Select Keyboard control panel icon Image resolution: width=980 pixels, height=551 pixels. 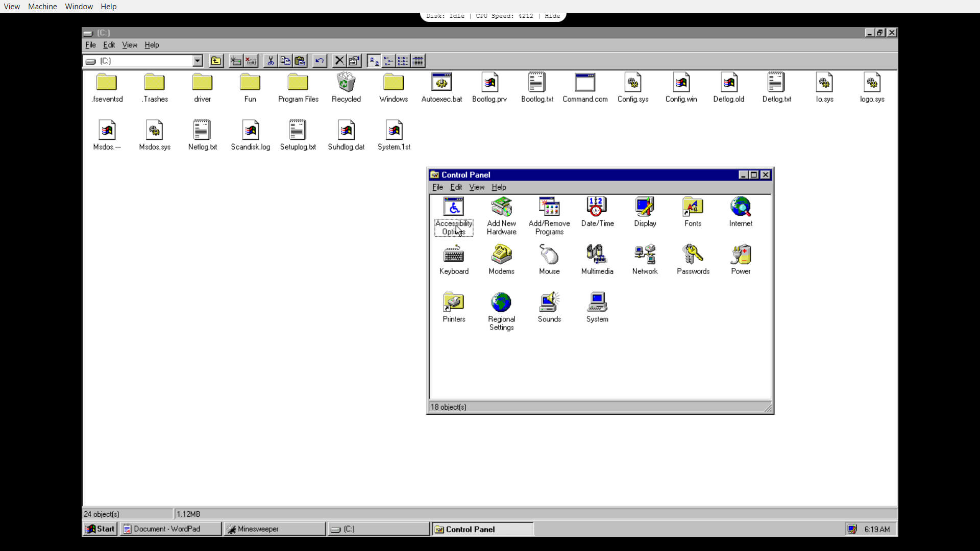coord(454,260)
